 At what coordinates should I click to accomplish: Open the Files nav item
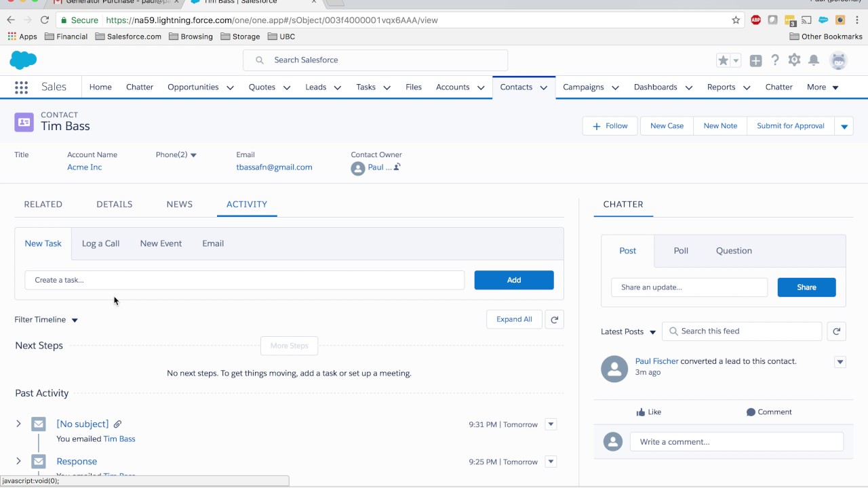[414, 87]
